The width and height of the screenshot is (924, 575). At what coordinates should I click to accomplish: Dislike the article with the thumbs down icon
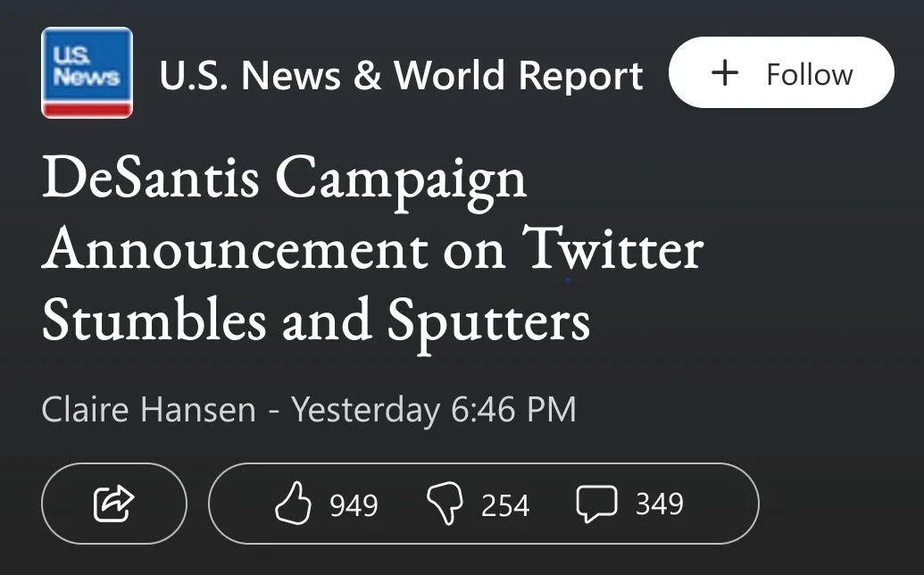tap(445, 504)
